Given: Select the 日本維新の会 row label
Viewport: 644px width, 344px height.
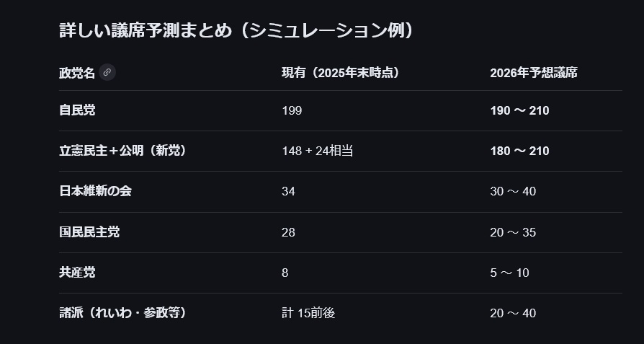Looking at the screenshot, I should pyautogui.click(x=95, y=191).
